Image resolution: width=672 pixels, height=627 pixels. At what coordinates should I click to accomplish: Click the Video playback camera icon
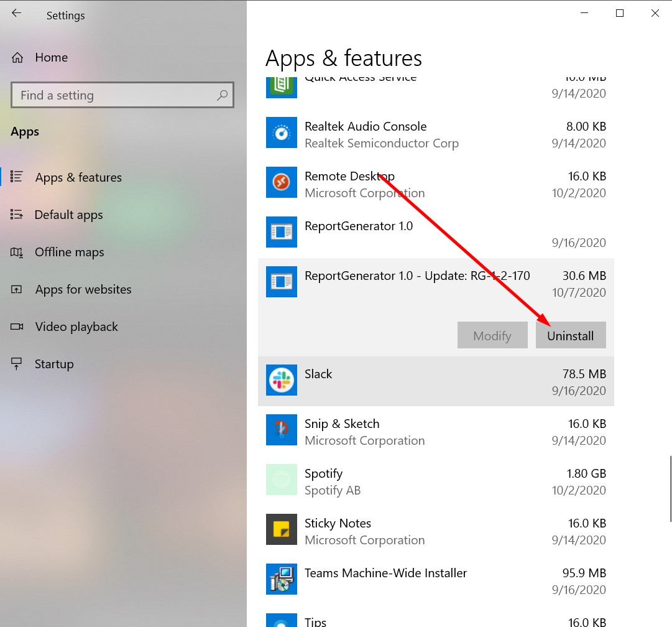pos(17,327)
